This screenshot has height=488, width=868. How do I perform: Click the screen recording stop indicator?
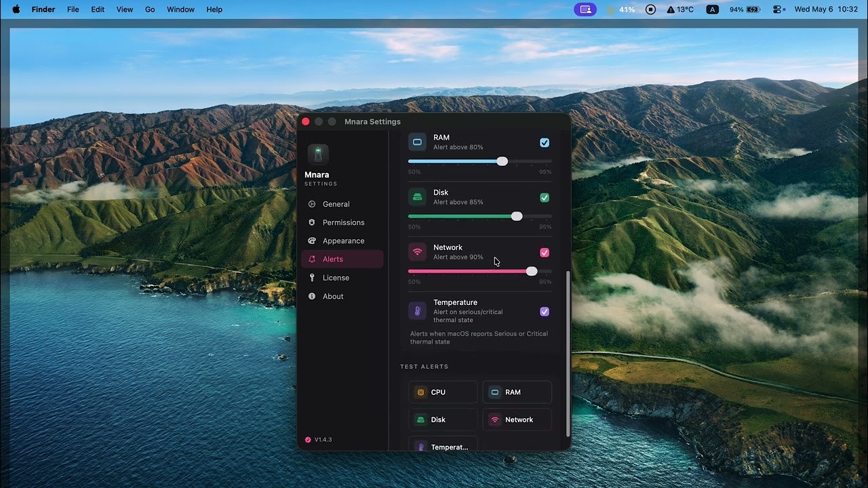click(x=650, y=9)
